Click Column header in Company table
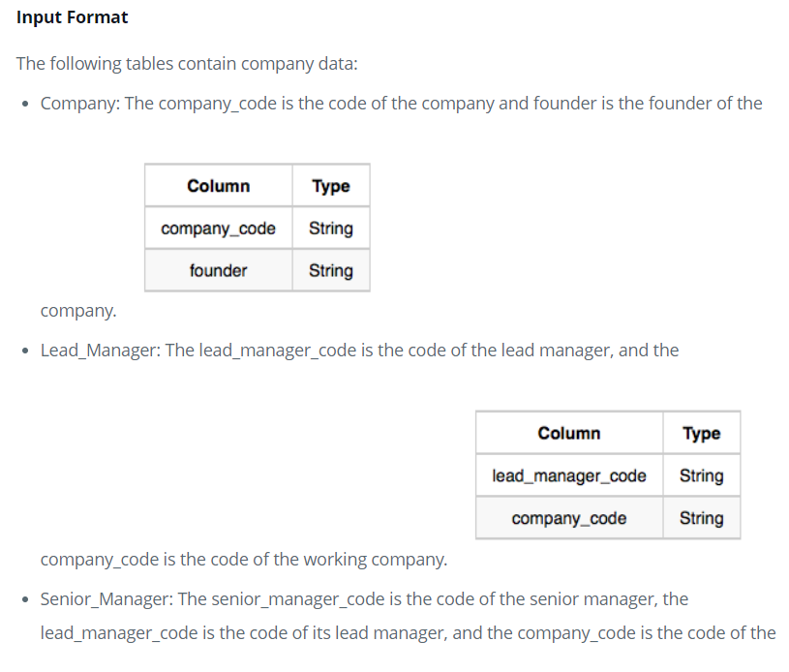This screenshot has height=672, width=789. point(219,186)
